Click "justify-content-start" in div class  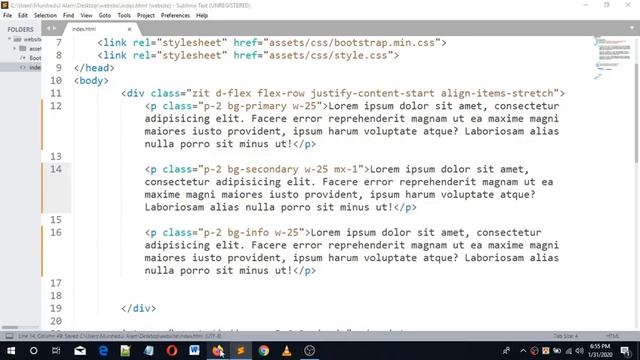(373, 93)
